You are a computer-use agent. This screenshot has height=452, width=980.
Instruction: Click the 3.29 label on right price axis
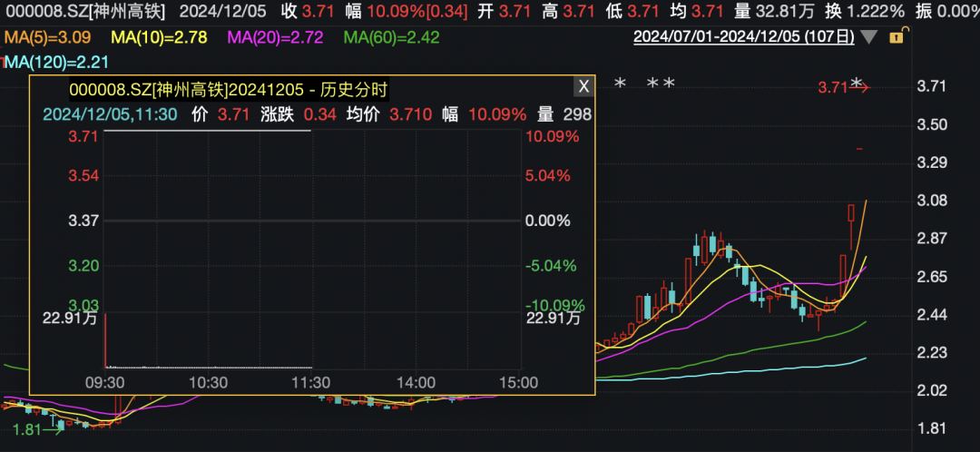(x=932, y=162)
